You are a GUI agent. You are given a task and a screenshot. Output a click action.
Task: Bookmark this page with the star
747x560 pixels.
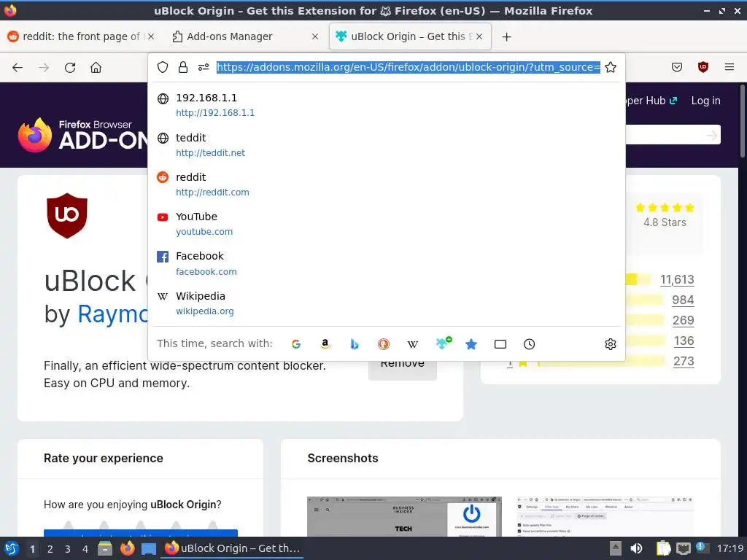[611, 67]
